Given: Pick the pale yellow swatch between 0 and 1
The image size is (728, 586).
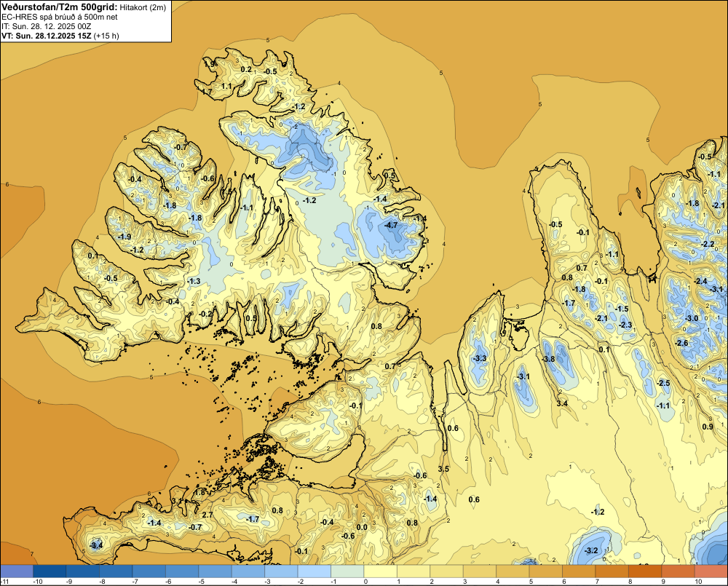Looking at the screenshot, I should [x=381, y=571].
